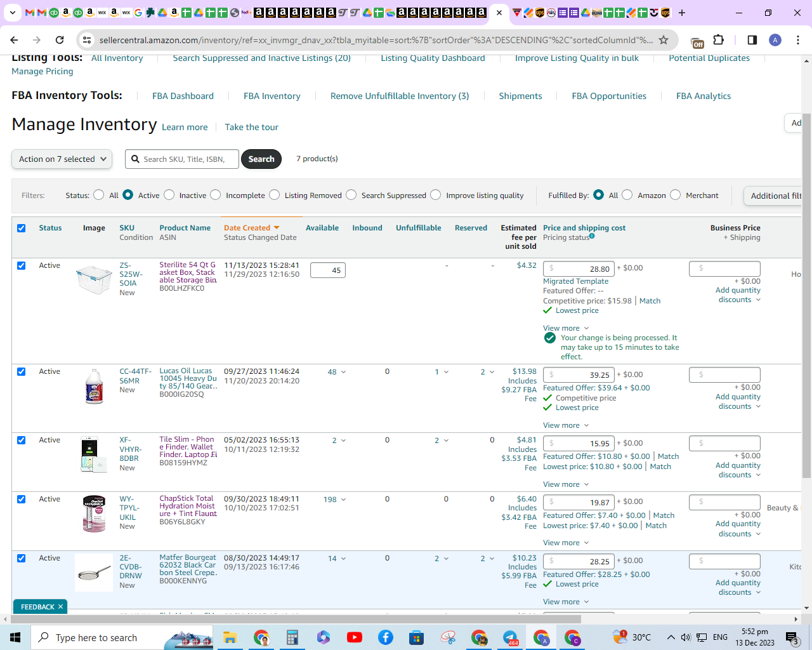Screen dimensions: 812x650
Task: Open Microsoft Store from the taskbar
Action: coord(417,637)
